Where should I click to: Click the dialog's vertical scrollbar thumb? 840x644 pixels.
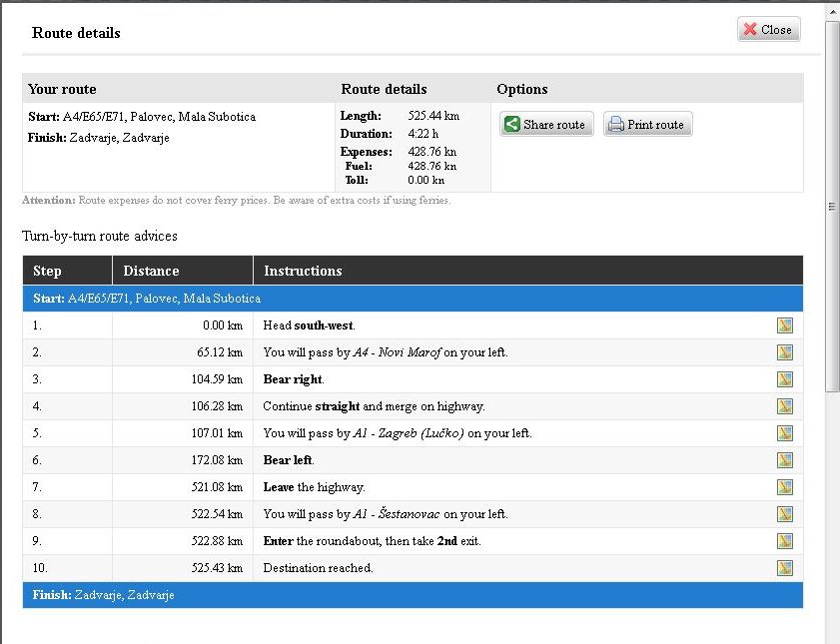pos(832,205)
